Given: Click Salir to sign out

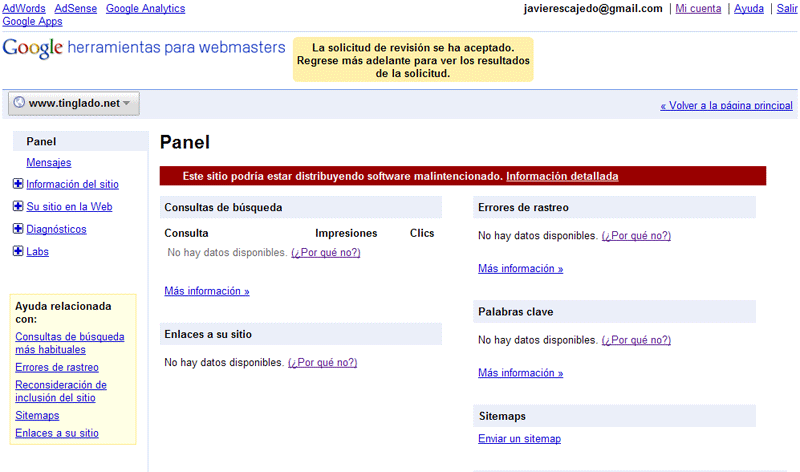Looking at the screenshot, I should pyautogui.click(x=786, y=9).
